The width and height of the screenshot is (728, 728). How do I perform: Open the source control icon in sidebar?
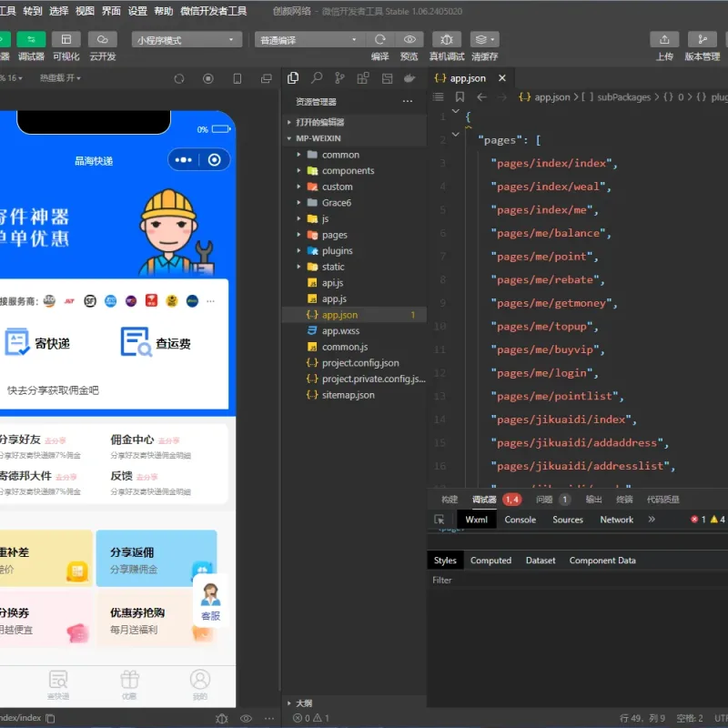pos(339,78)
